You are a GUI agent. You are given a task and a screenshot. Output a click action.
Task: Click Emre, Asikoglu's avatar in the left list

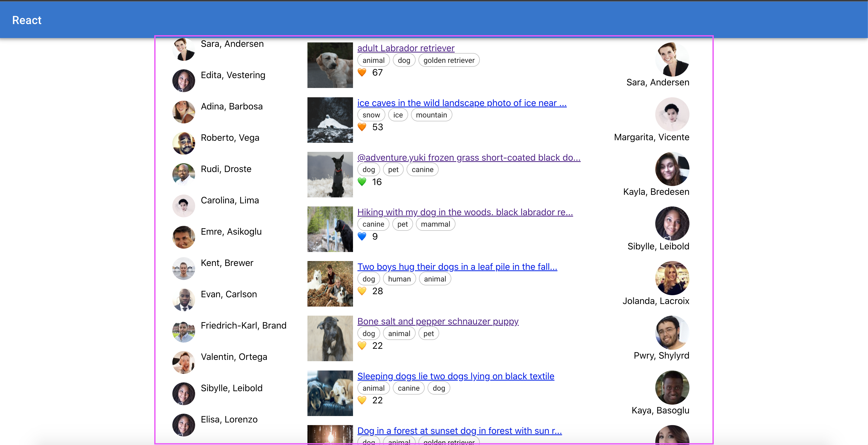[184, 237]
